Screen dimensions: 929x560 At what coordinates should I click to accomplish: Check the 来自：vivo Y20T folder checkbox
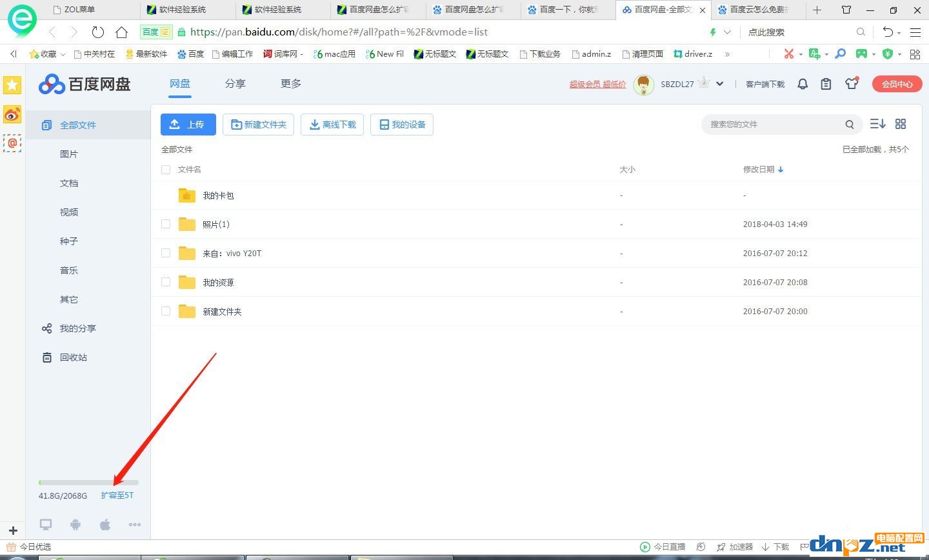point(166,253)
